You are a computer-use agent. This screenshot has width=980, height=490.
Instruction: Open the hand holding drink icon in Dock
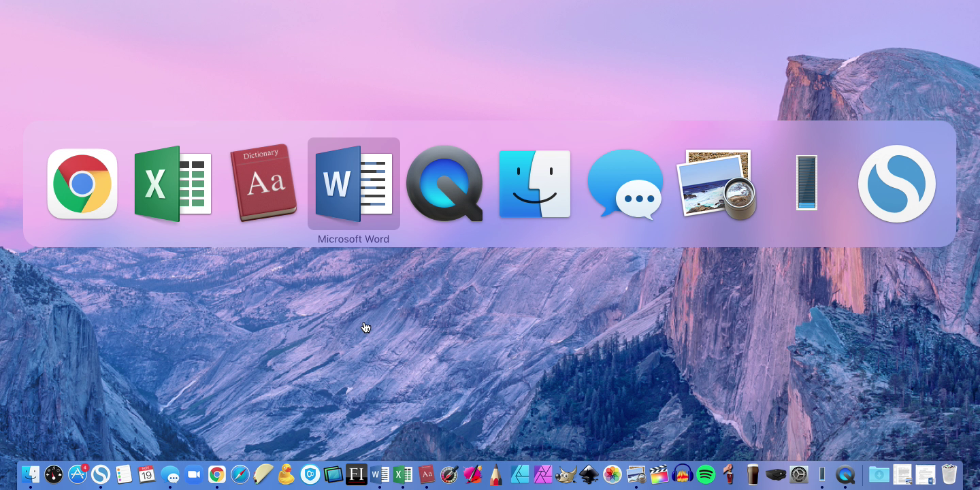(x=729, y=474)
